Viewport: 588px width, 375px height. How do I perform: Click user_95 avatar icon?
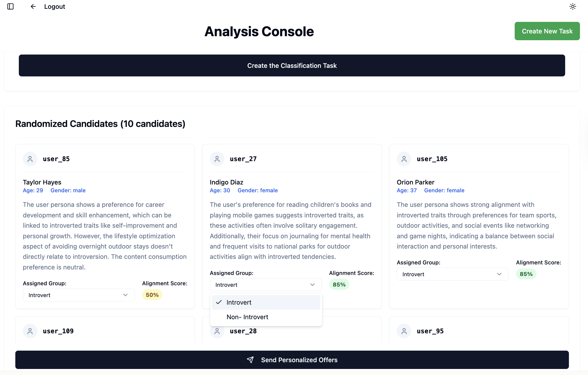coord(404,331)
